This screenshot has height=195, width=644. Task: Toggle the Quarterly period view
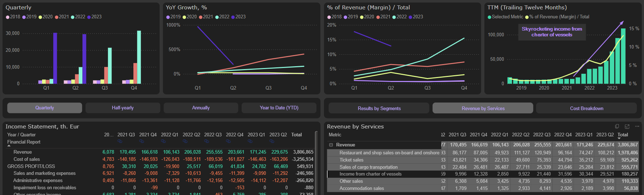click(x=45, y=108)
